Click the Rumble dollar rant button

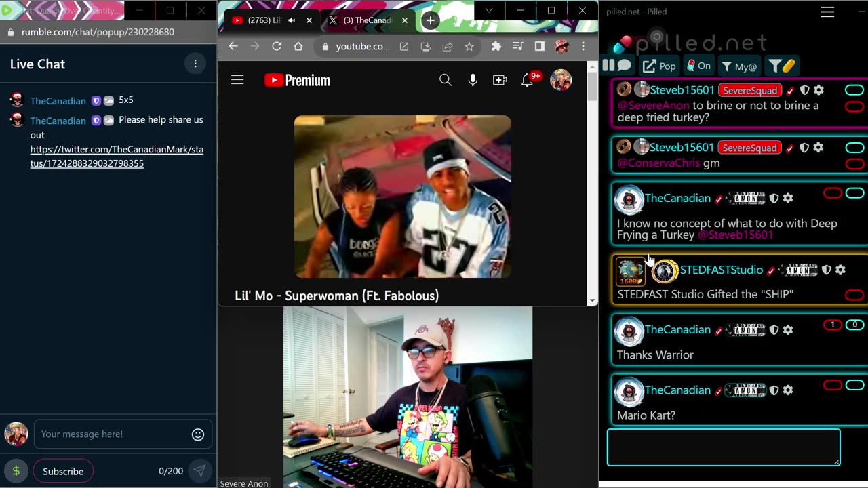(x=16, y=471)
